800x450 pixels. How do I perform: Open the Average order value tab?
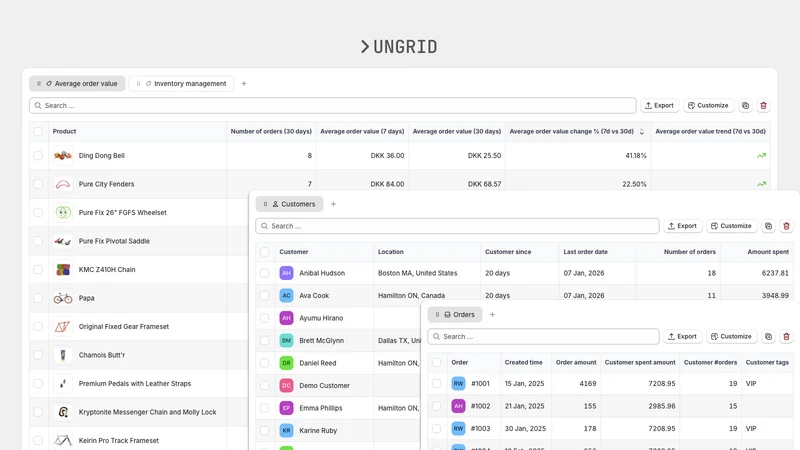click(x=78, y=84)
